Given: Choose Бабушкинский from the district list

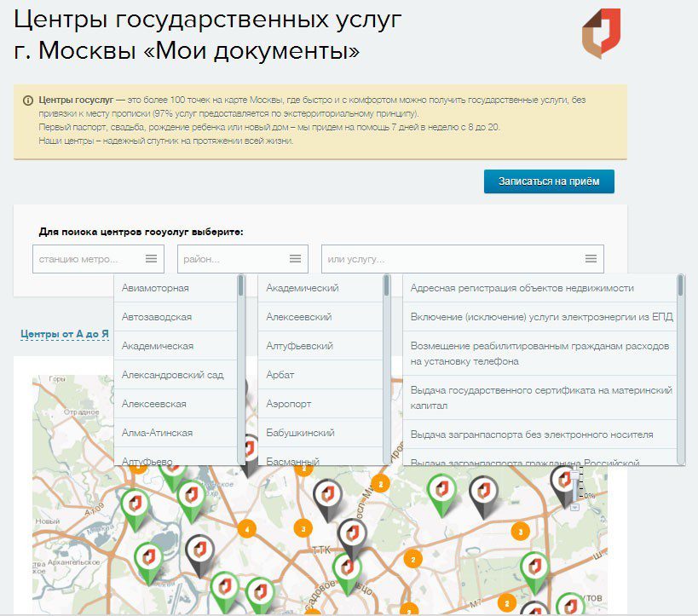Looking at the screenshot, I should (x=320, y=433).
